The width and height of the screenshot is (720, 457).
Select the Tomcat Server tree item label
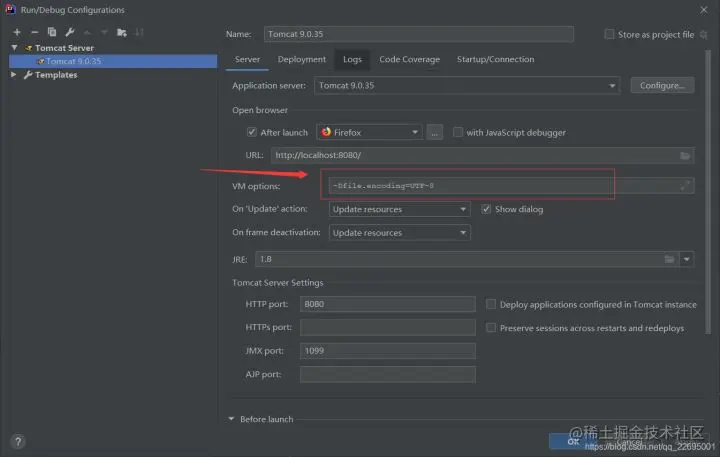coord(64,48)
